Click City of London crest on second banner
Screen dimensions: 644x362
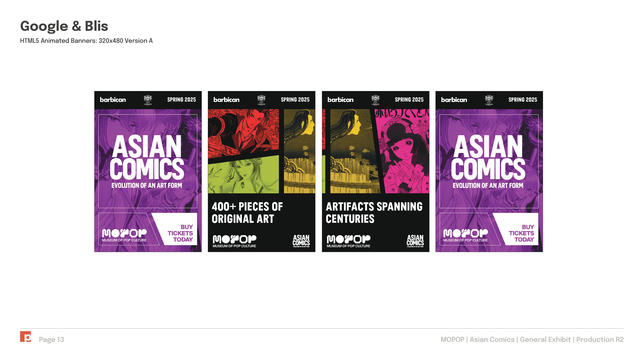[x=261, y=100]
